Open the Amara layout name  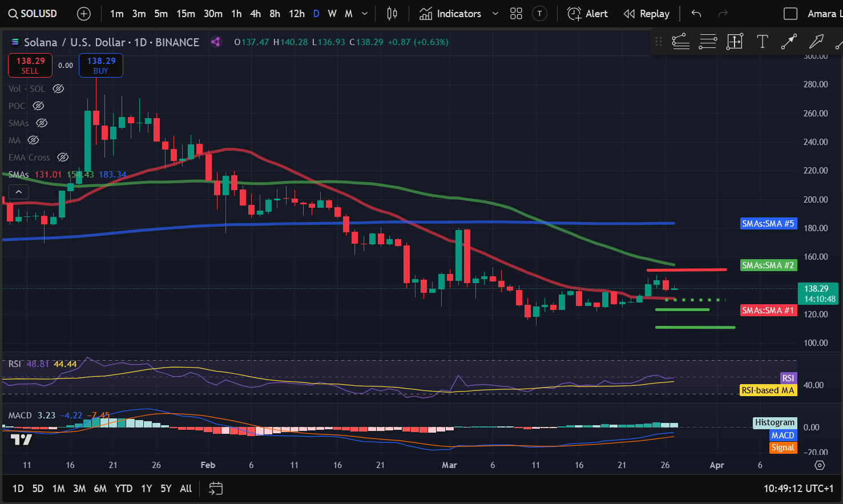click(x=824, y=14)
